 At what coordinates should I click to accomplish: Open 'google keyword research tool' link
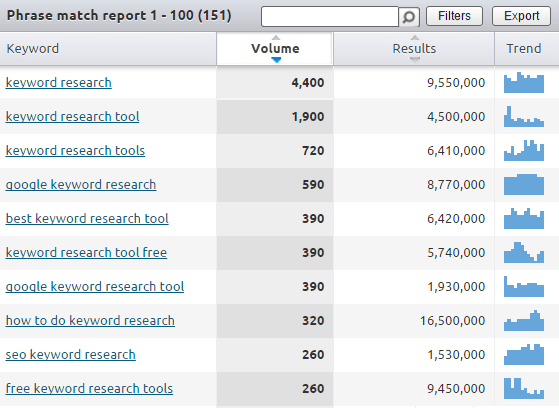pos(95,287)
